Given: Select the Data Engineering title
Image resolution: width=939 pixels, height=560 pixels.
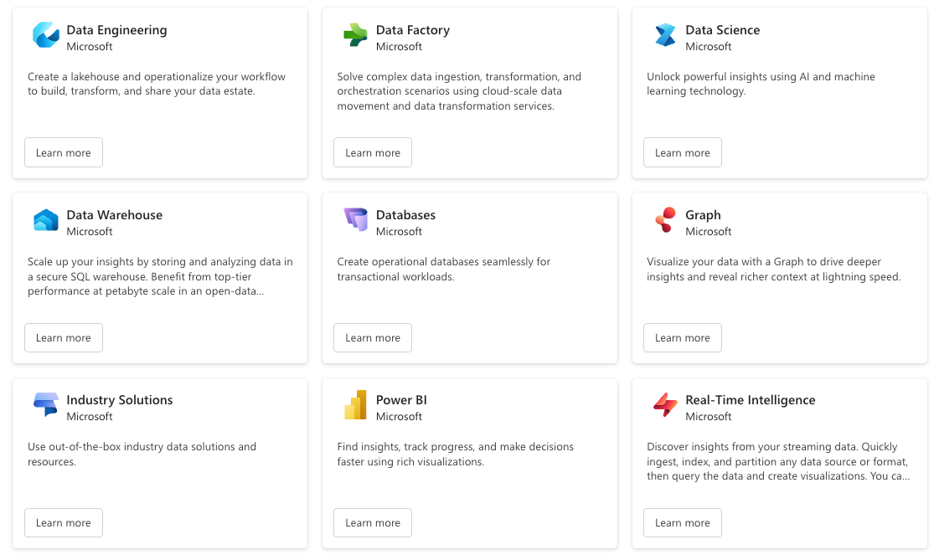Looking at the screenshot, I should tap(116, 30).
